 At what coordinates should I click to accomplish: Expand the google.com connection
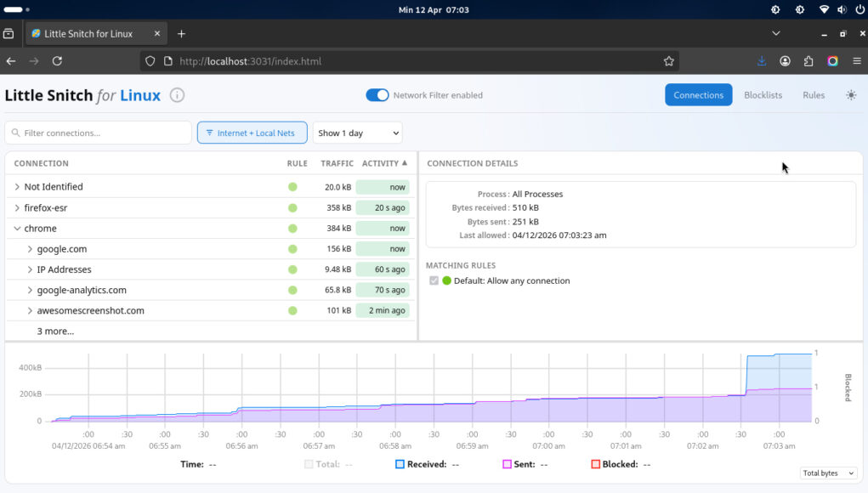30,249
